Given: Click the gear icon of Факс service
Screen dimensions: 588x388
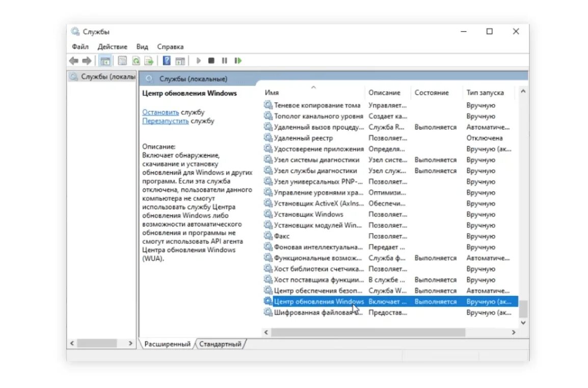Looking at the screenshot, I should 268,236.
